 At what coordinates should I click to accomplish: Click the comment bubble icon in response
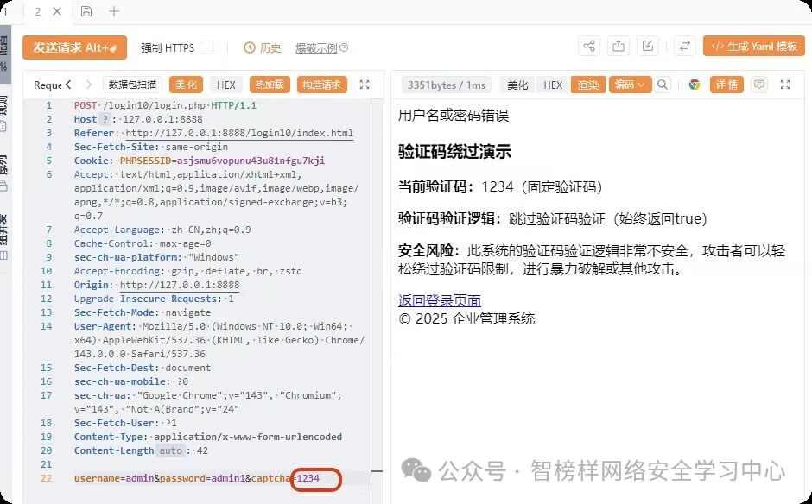click(x=759, y=85)
